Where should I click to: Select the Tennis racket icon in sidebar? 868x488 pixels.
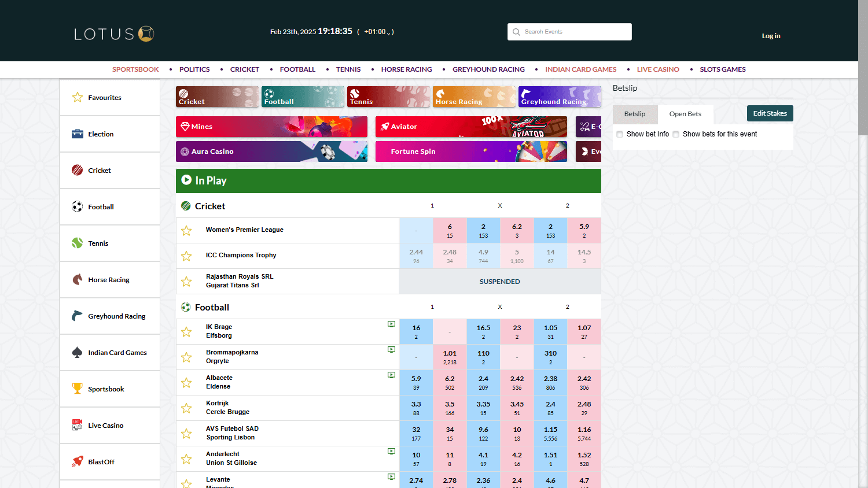click(78, 243)
